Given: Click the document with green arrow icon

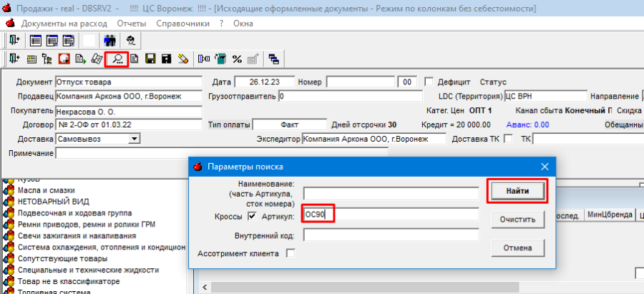Looking at the screenshot, I should point(80,59).
